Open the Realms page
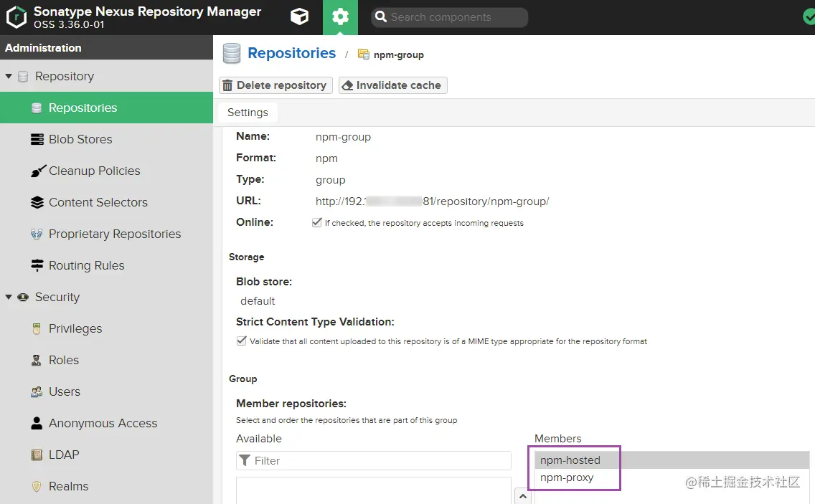815x504 pixels. click(x=68, y=487)
